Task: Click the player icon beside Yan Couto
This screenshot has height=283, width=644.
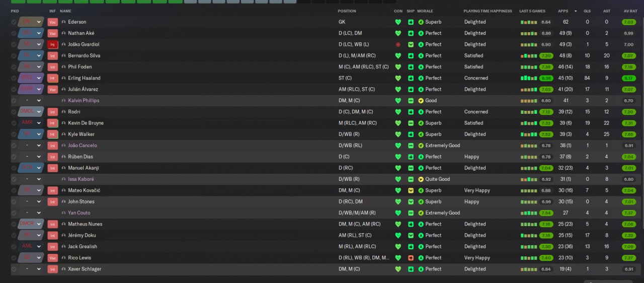Action: click(x=63, y=213)
